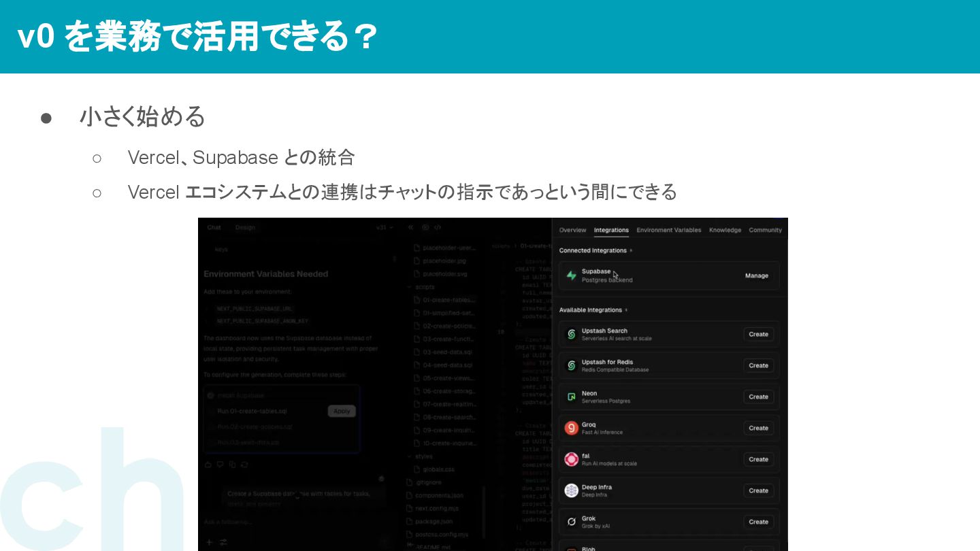Click the NEXT_PUBLIC_SUPABASE_ANON_KEY variable text
Viewport: 980px width, 551px height.
click(263, 321)
